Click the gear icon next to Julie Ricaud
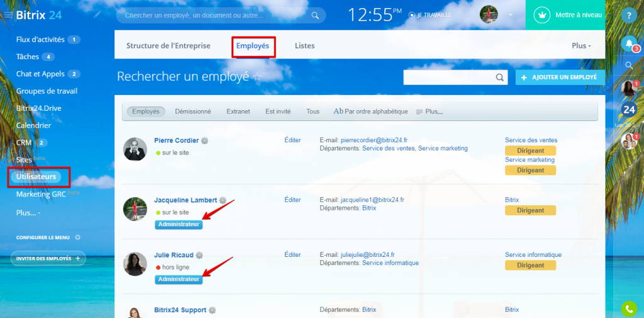644x318 pixels. pyautogui.click(x=199, y=255)
